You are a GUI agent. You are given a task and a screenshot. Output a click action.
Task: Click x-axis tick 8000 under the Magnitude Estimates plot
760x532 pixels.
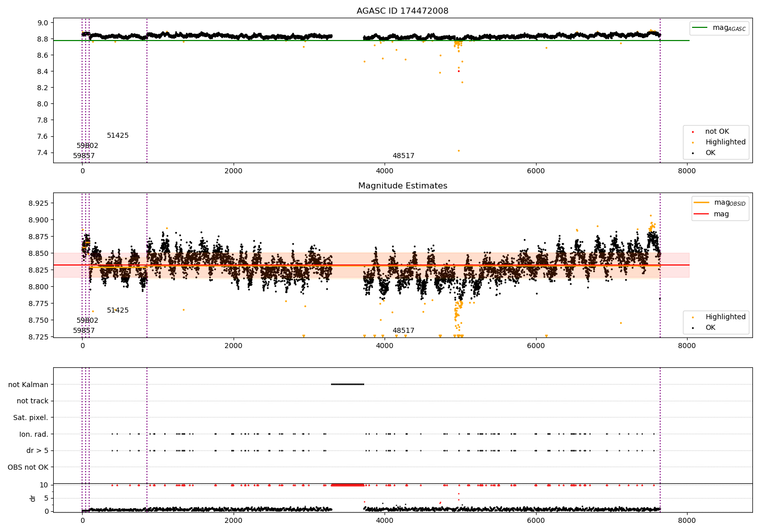pyautogui.click(x=687, y=346)
